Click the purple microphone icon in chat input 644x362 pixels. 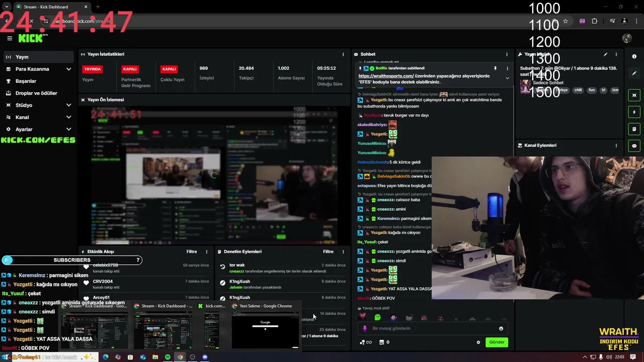click(365, 328)
